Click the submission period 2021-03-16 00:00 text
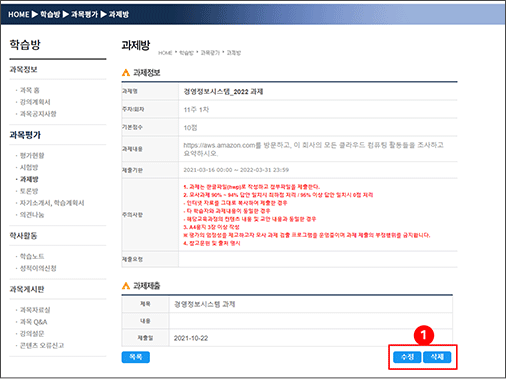 [236, 170]
